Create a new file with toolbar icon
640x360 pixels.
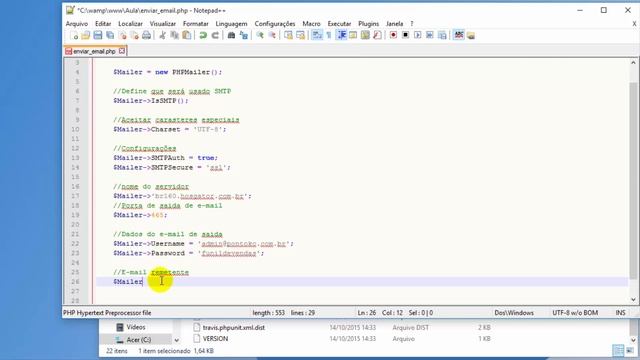[74, 36]
